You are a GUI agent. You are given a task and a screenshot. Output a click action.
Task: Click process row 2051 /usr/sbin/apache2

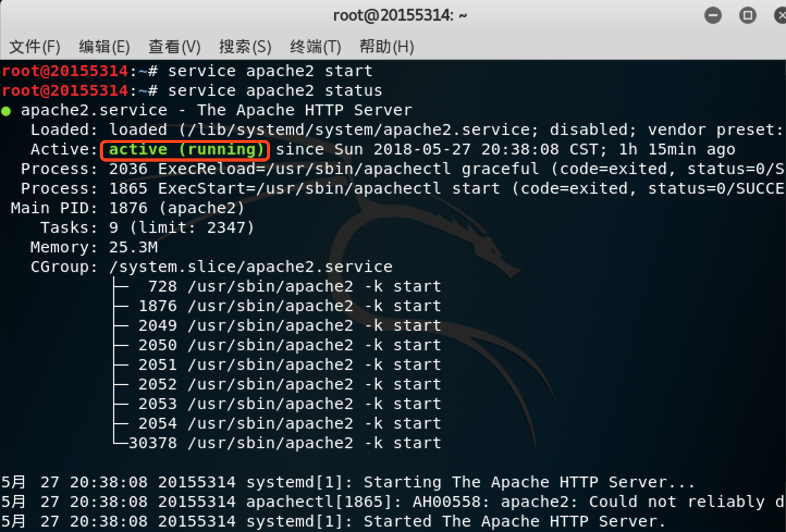(x=290, y=365)
